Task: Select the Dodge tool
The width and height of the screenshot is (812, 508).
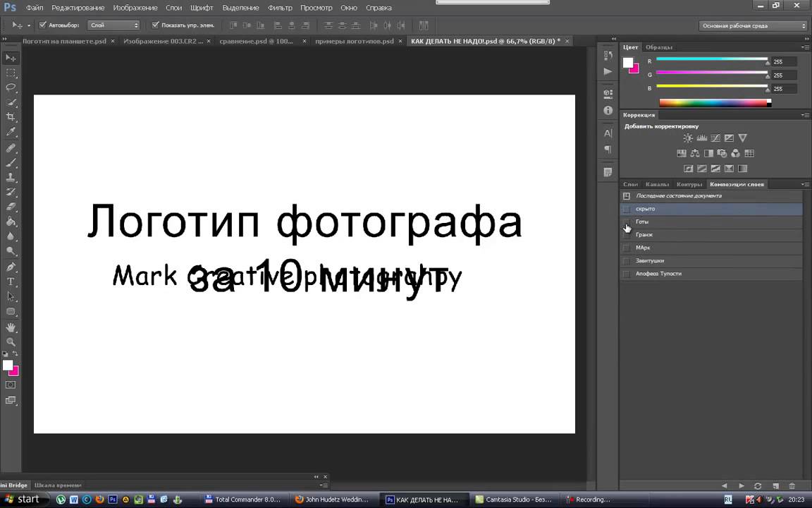Action: coord(11,251)
